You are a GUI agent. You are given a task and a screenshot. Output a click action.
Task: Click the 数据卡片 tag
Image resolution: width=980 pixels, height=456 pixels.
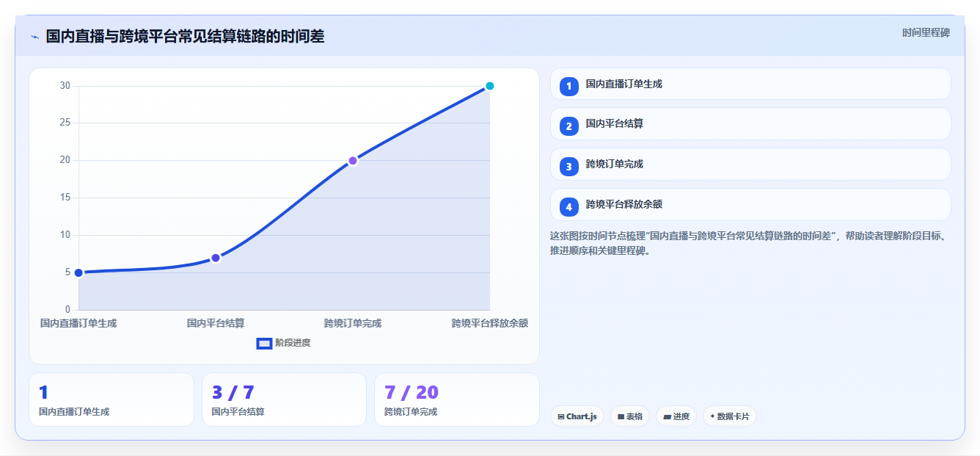tap(729, 416)
